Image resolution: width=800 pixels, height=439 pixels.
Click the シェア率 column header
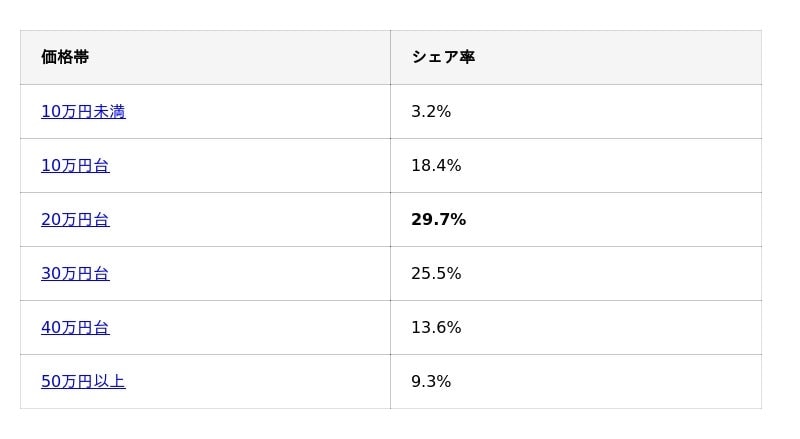(443, 58)
